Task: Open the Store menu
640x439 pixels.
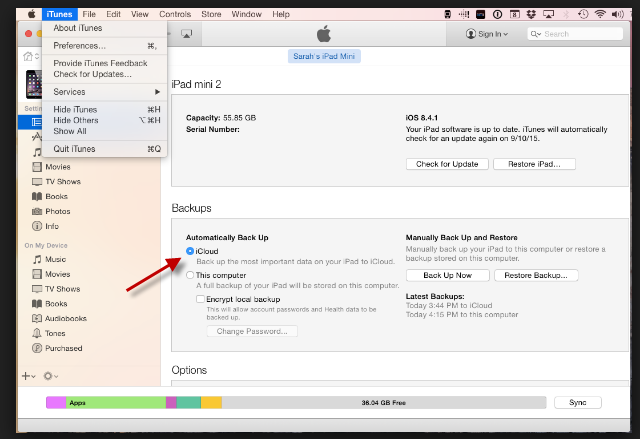Action: pos(211,14)
